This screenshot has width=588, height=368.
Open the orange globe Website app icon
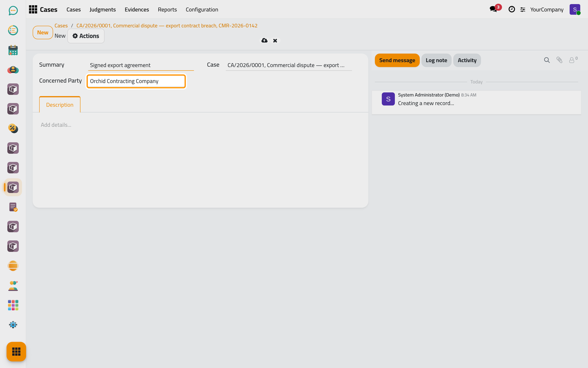coord(13,266)
